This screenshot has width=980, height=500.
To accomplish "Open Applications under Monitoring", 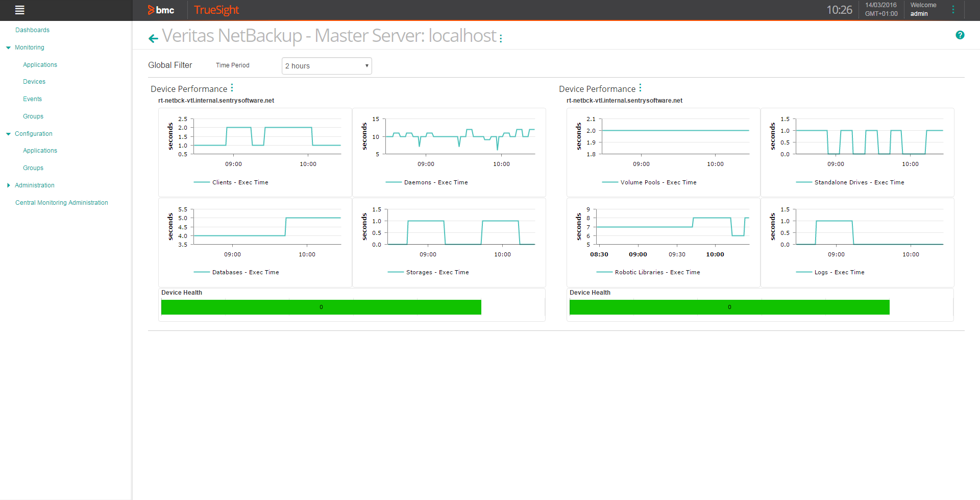I will pyautogui.click(x=40, y=65).
